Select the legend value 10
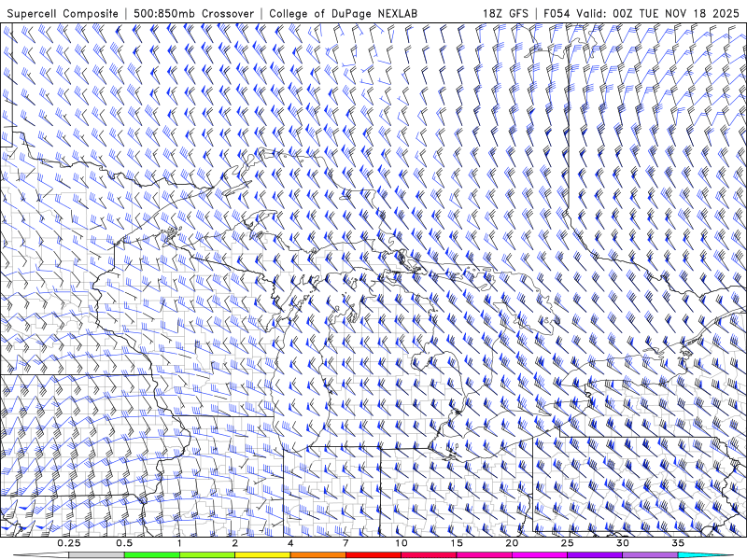Viewport: 747px width, 560px height. [402, 543]
